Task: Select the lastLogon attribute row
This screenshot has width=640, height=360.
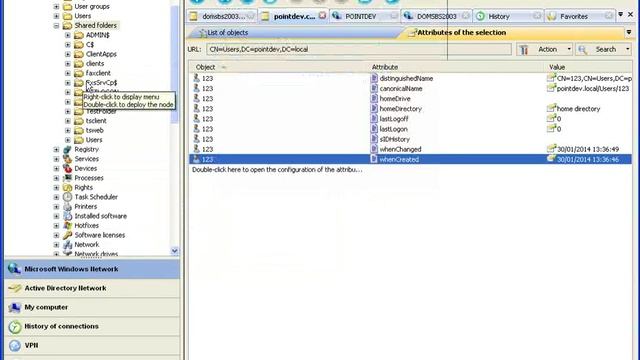Action: click(411, 129)
